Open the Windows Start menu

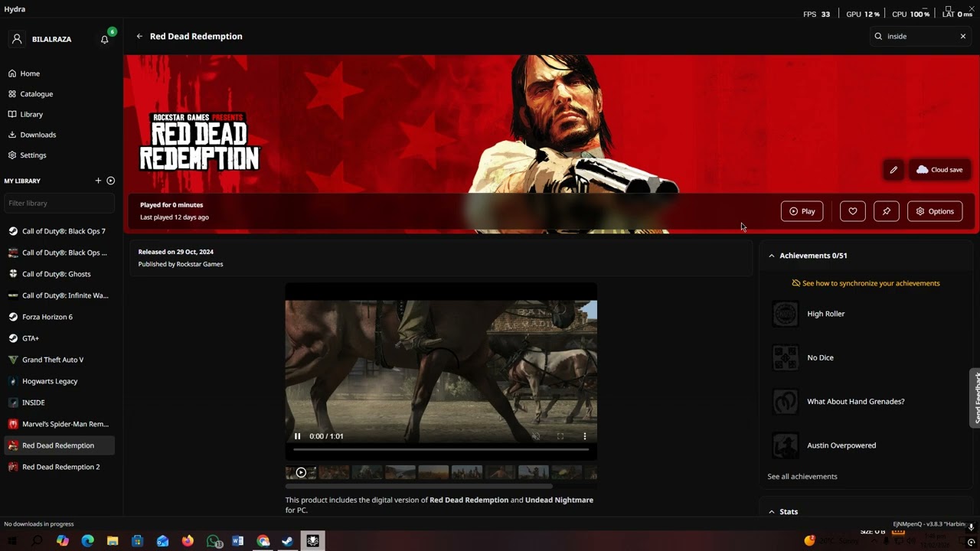tap(12, 541)
